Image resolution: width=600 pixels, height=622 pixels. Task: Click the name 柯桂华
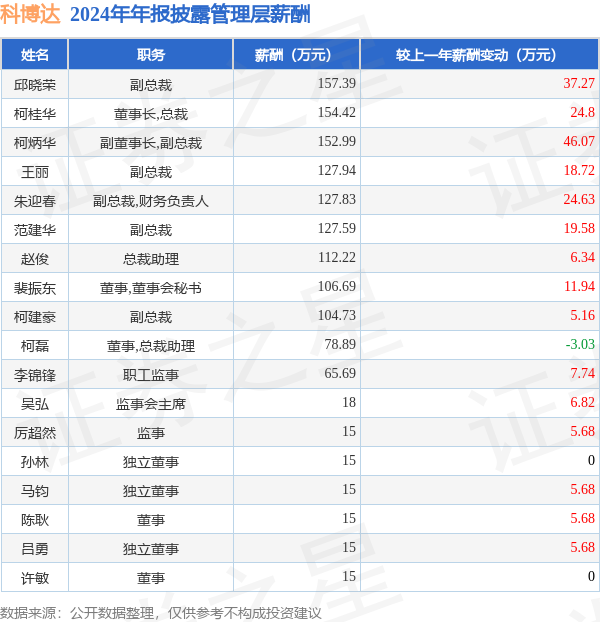click(x=35, y=114)
